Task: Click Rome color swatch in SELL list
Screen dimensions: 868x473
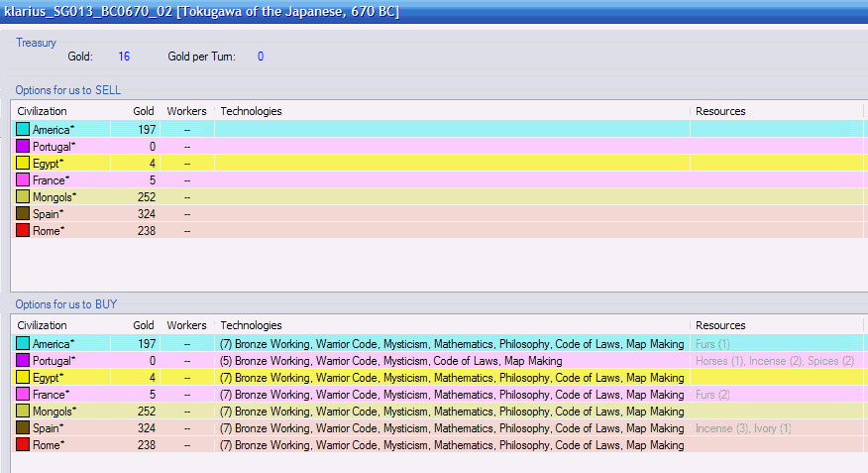Action: click(23, 230)
